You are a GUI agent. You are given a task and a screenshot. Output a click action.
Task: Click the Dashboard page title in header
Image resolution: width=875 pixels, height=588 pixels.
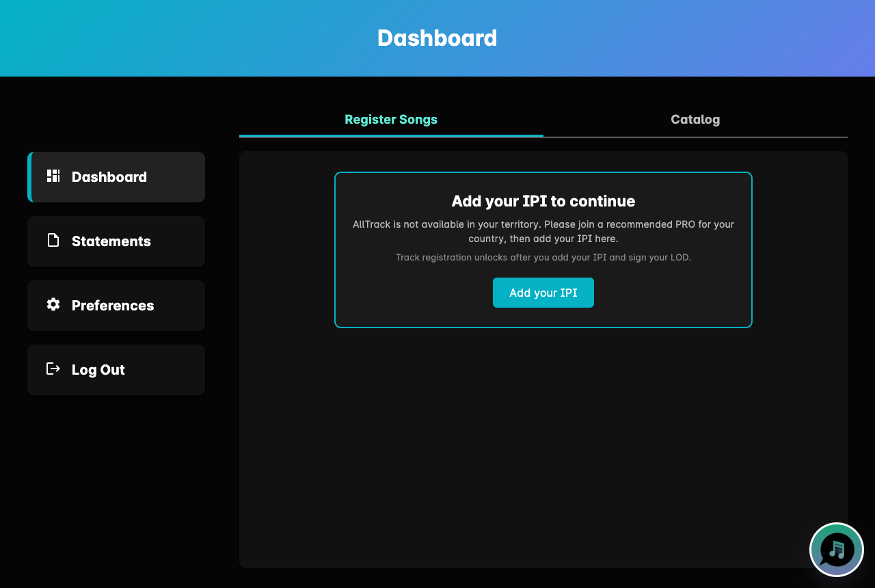coord(437,38)
